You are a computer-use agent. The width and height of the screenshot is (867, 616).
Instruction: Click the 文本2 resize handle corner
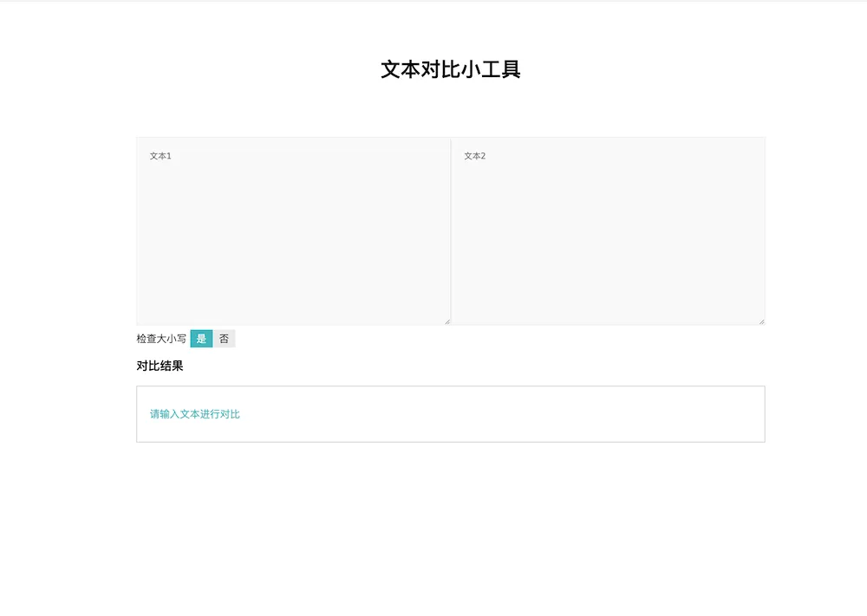click(761, 321)
